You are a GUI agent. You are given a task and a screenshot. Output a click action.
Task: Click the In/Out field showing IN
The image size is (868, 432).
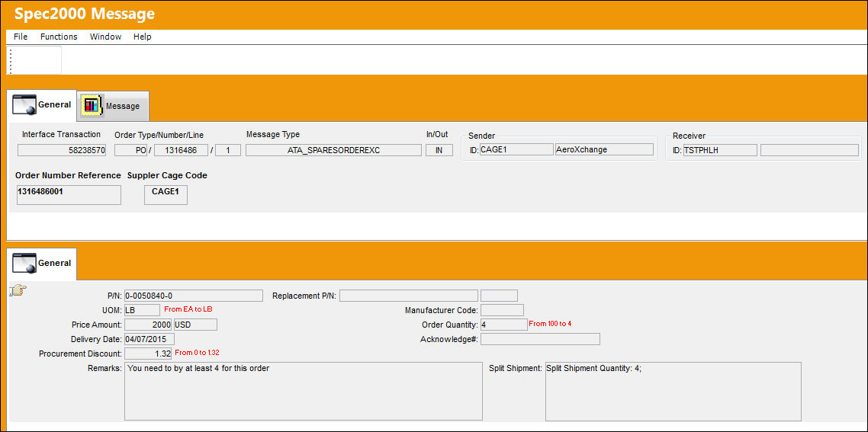pyautogui.click(x=439, y=150)
